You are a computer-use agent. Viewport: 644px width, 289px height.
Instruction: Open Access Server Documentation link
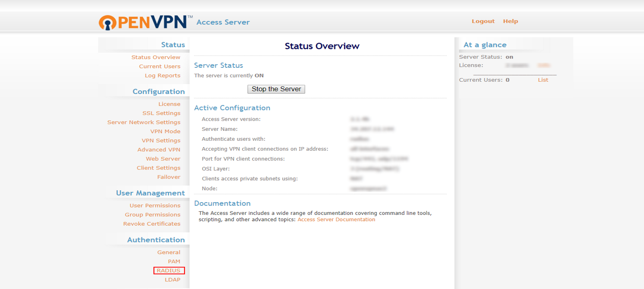[336, 220]
